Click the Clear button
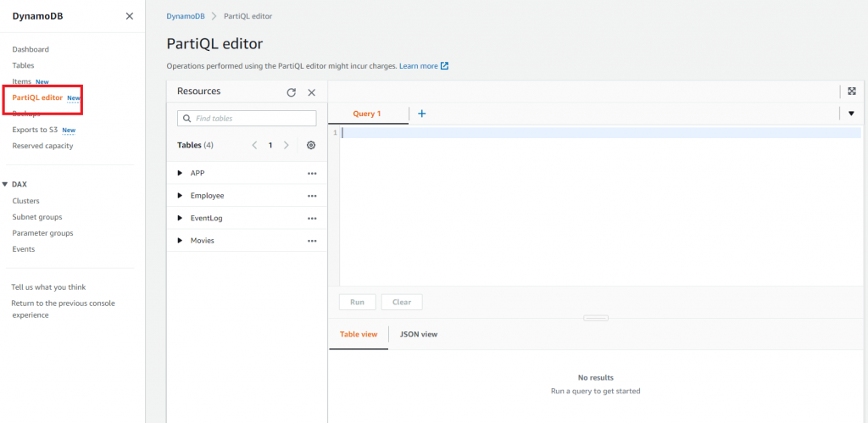Image resolution: width=868 pixels, height=423 pixels. point(402,303)
